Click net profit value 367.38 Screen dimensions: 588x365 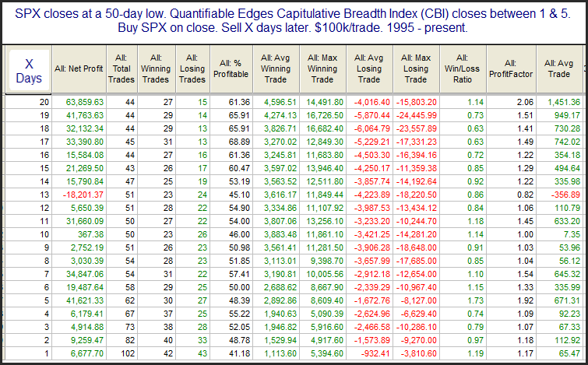point(90,234)
